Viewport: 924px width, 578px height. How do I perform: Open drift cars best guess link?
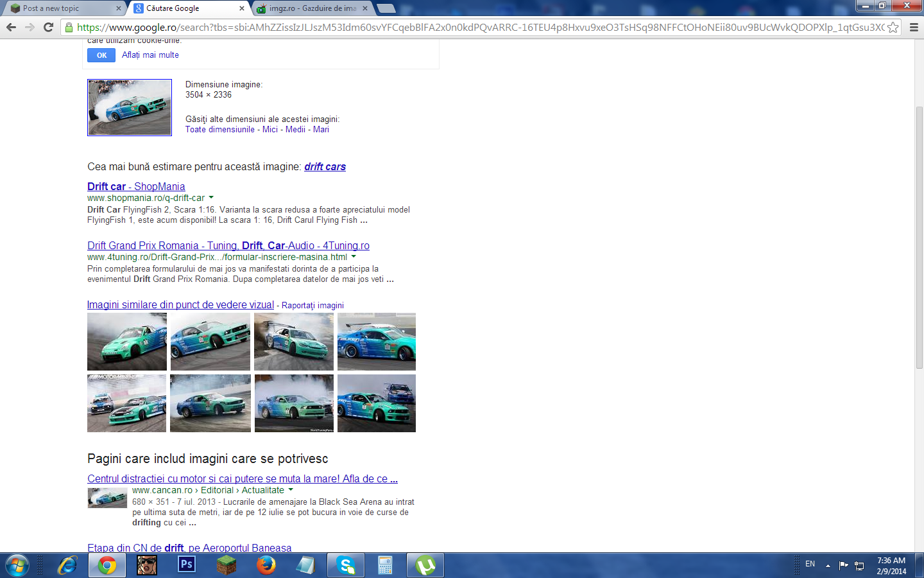point(325,166)
